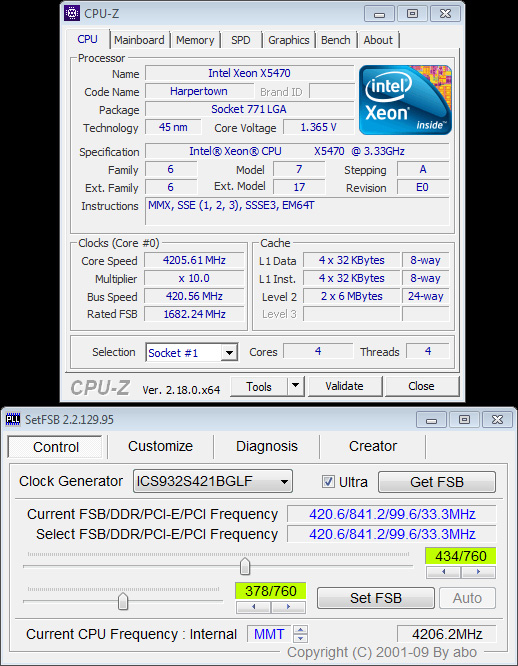518x666 pixels.
Task: Decrease the 434/760 value with left arrow
Action: [444, 572]
